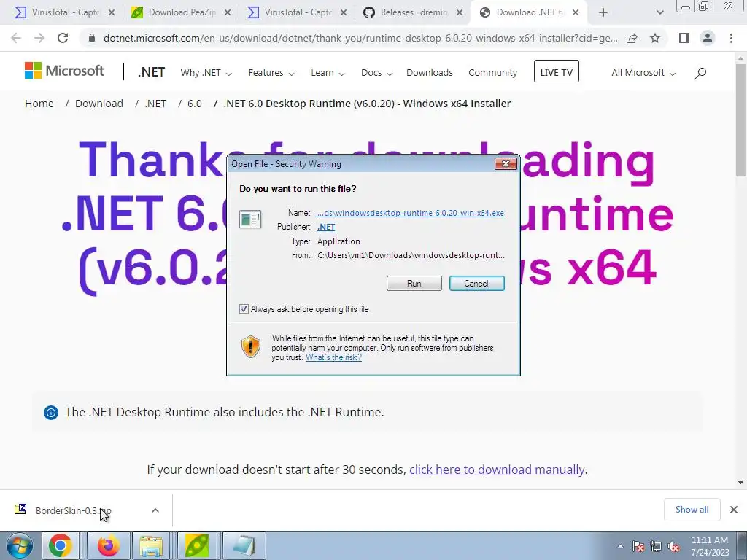Click the Chrome taskbar icon
The image size is (747, 560).
click(x=60, y=545)
